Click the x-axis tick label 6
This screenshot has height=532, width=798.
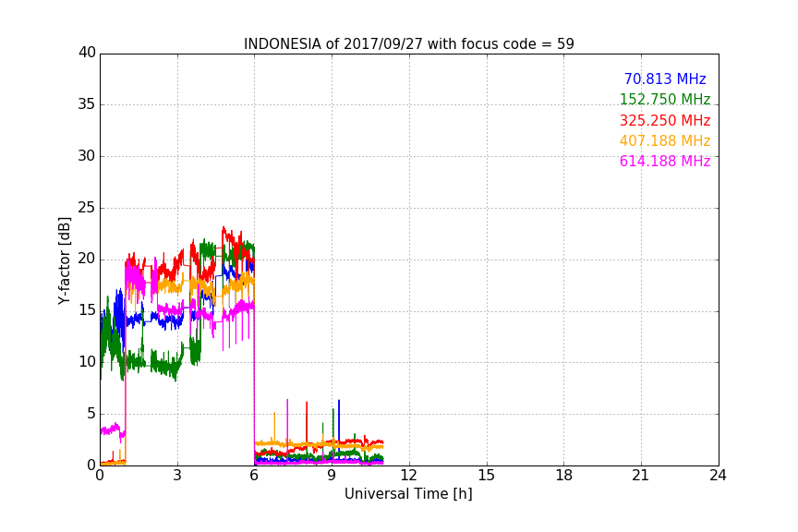pos(255,476)
